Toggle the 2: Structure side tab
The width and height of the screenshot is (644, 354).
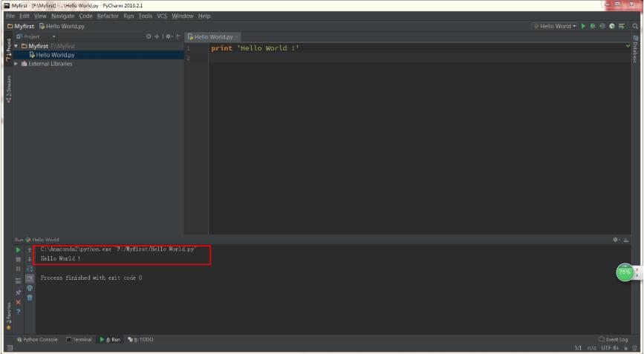click(x=9, y=89)
